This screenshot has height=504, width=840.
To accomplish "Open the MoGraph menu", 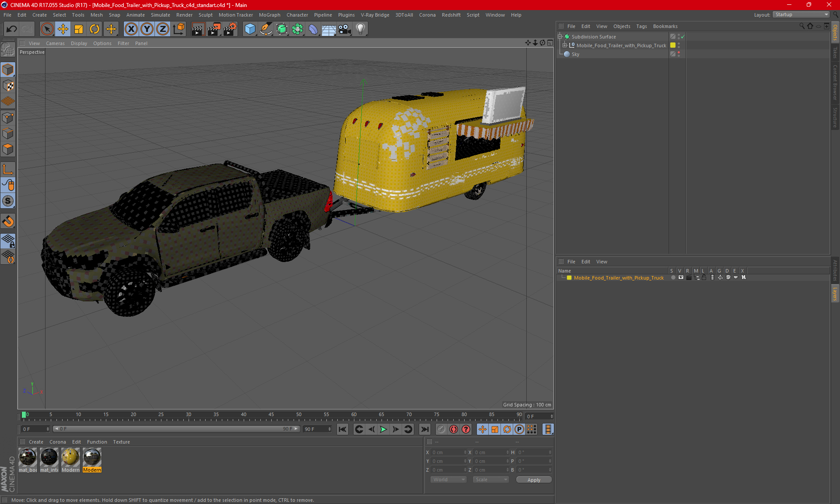I will [x=269, y=15].
